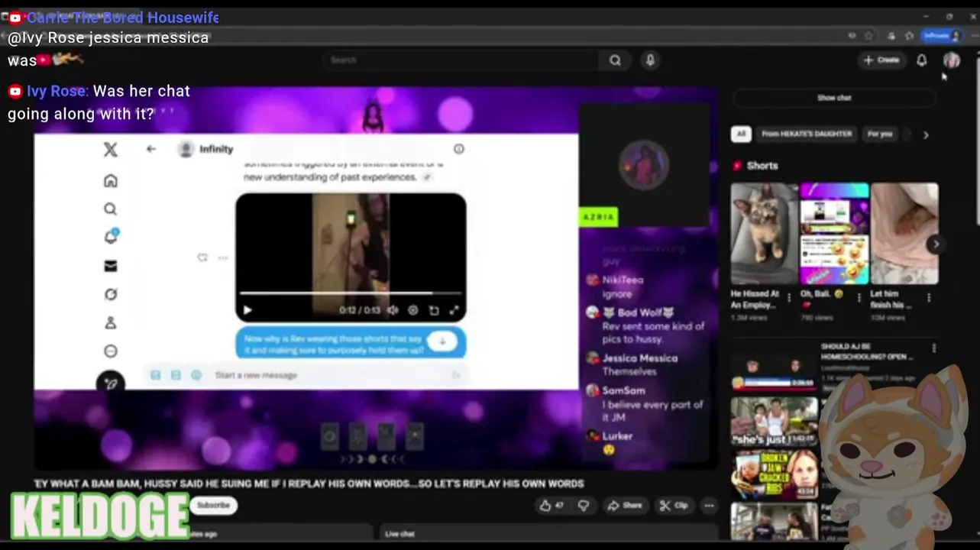Screen dimensions: 980x550
Task: Open options for the Let him finish his... short
Action: point(929,298)
